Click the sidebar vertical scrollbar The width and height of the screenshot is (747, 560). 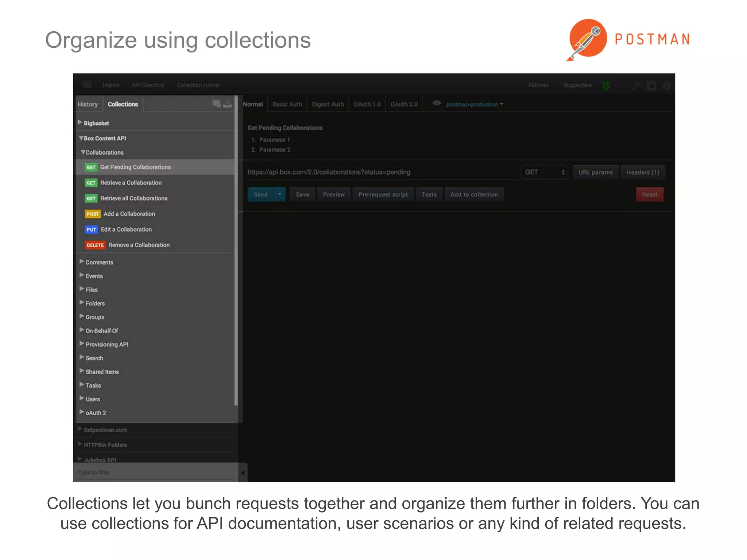coord(236,251)
